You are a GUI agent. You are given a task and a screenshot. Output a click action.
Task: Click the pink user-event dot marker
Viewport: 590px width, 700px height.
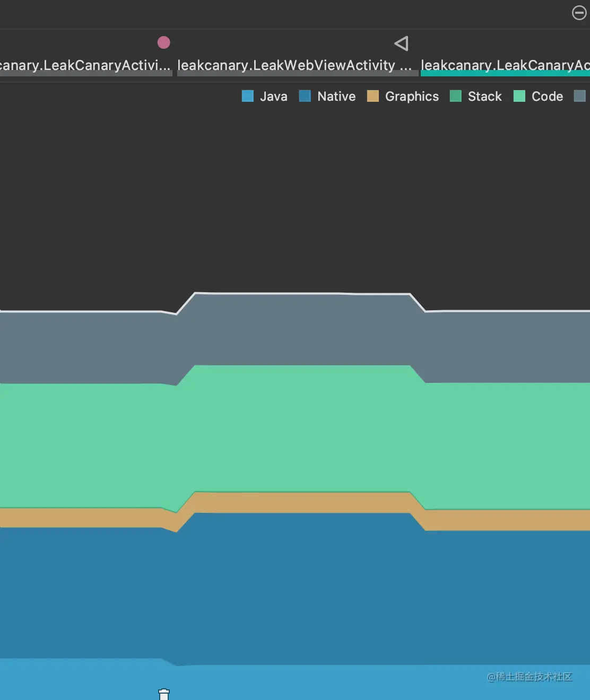164,42
